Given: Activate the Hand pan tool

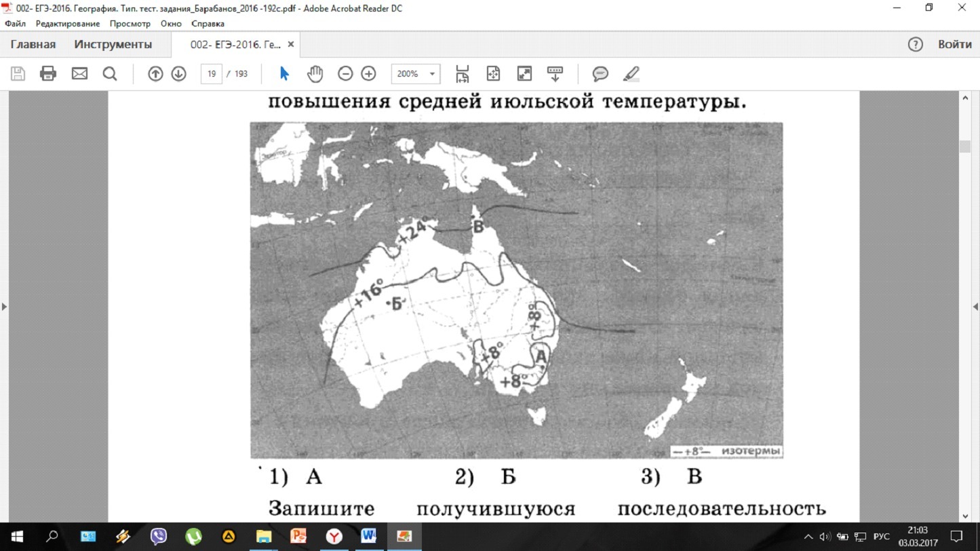Looking at the screenshot, I should [315, 73].
